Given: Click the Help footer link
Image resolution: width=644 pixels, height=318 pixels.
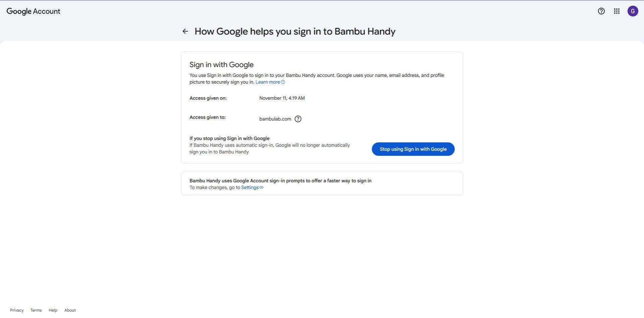Looking at the screenshot, I should [53, 310].
